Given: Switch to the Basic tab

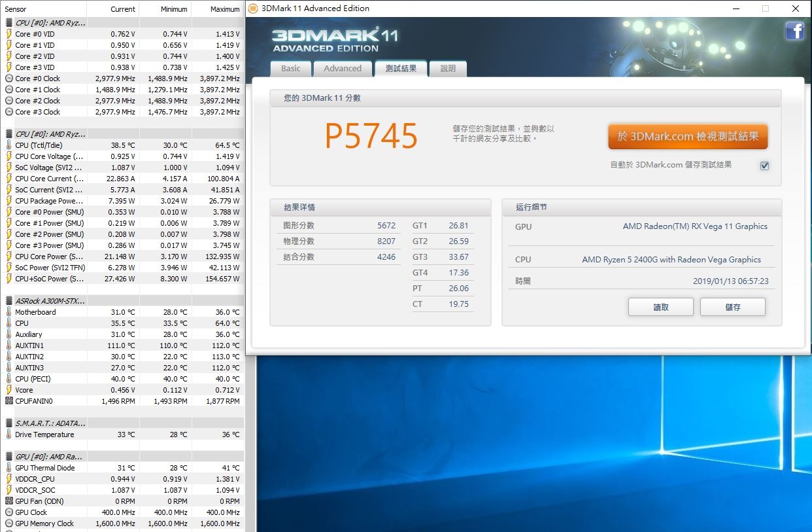Looking at the screenshot, I should click(x=291, y=69).
